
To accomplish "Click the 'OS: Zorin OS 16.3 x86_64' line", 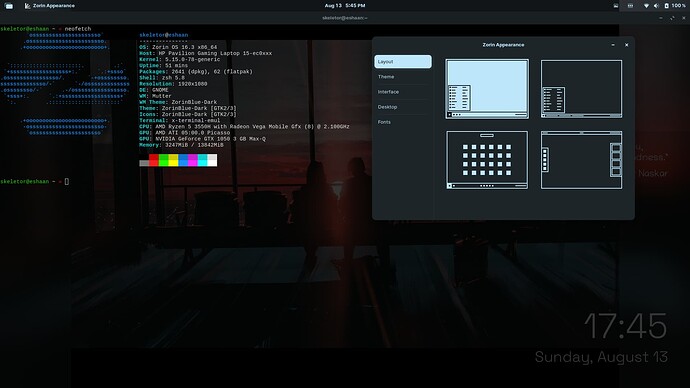I will (x=178, y=47).
